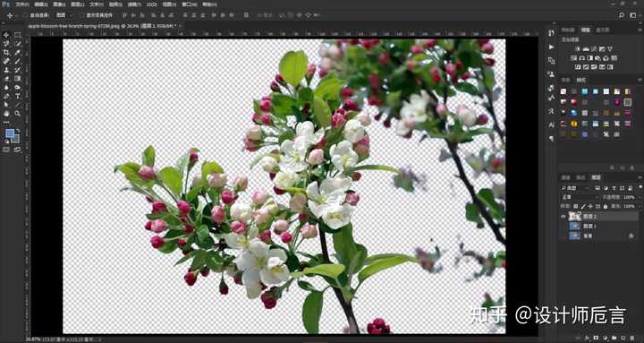Open the Paragraph panel icon in dock
The height and width of the screenshot is (343, 644).
551,139
